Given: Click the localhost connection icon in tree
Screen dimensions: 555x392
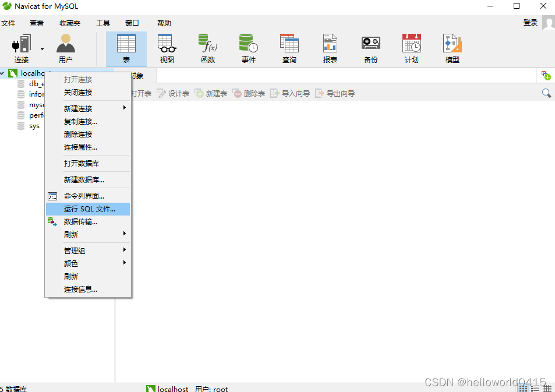Looking at the screenshot, I should click(13, 73).
